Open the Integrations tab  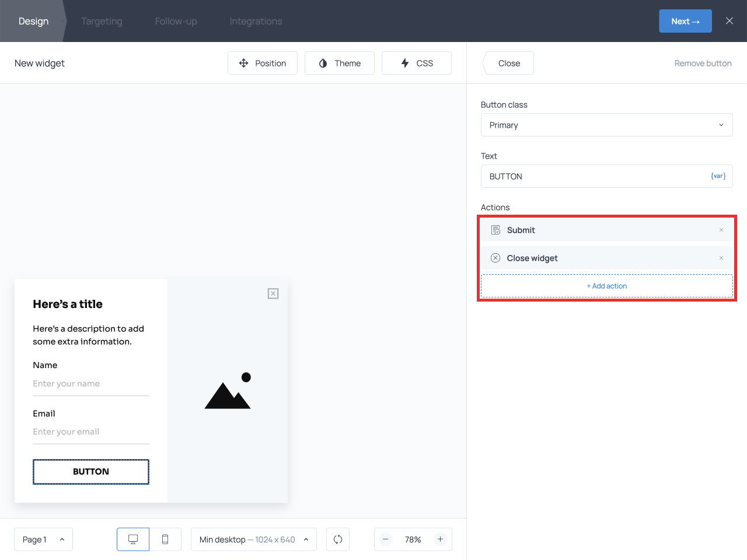click(256, 21)
